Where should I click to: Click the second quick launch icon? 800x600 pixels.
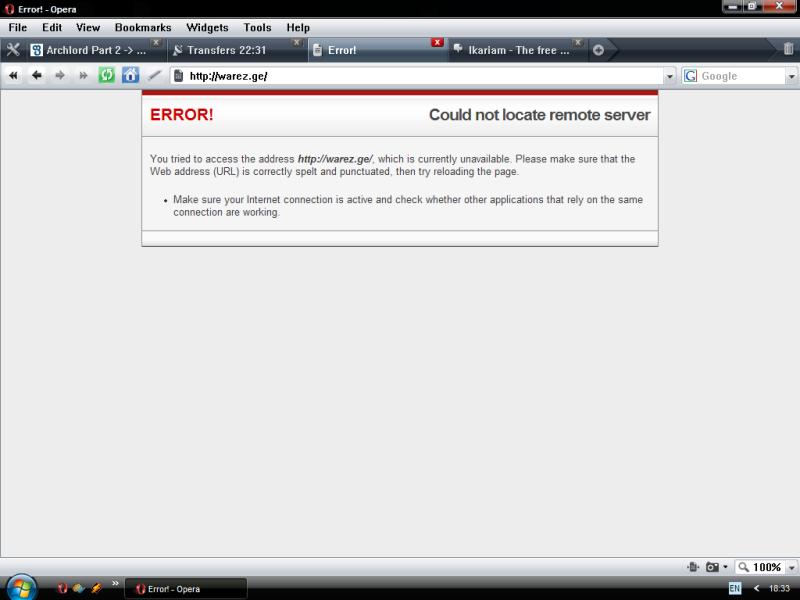pos(79,588)
